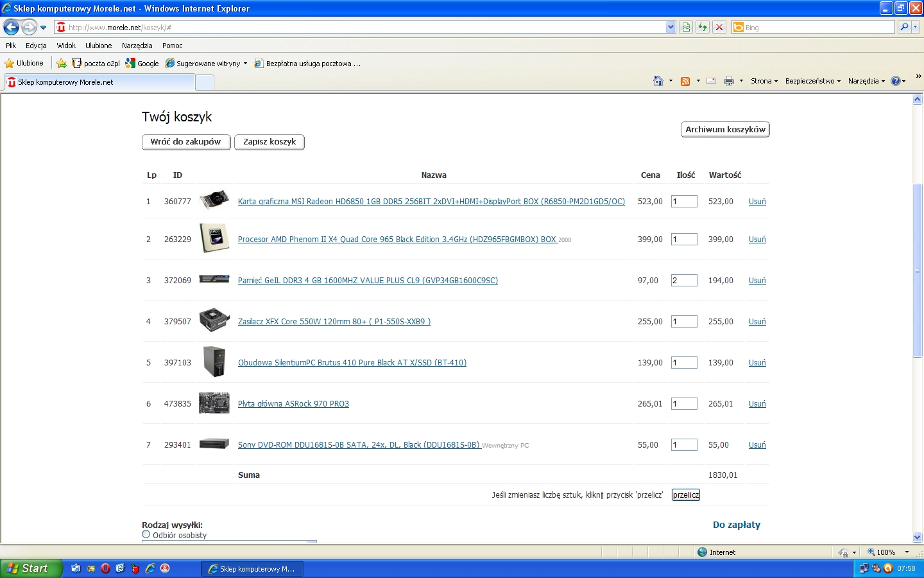Open the dropdown arrow next to Home icon
This screenshot has height=578, width=924.
pyautogui.click(x=671, y=81)
